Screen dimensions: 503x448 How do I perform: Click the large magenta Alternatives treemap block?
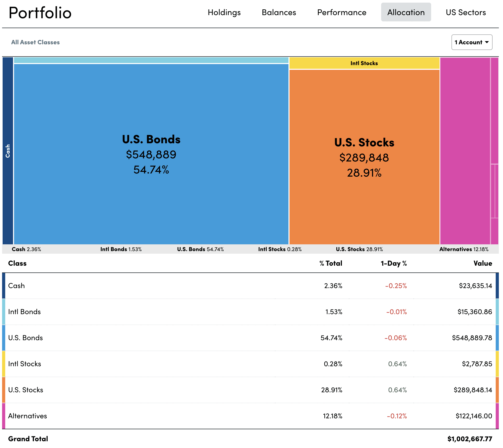coord(465,151)
